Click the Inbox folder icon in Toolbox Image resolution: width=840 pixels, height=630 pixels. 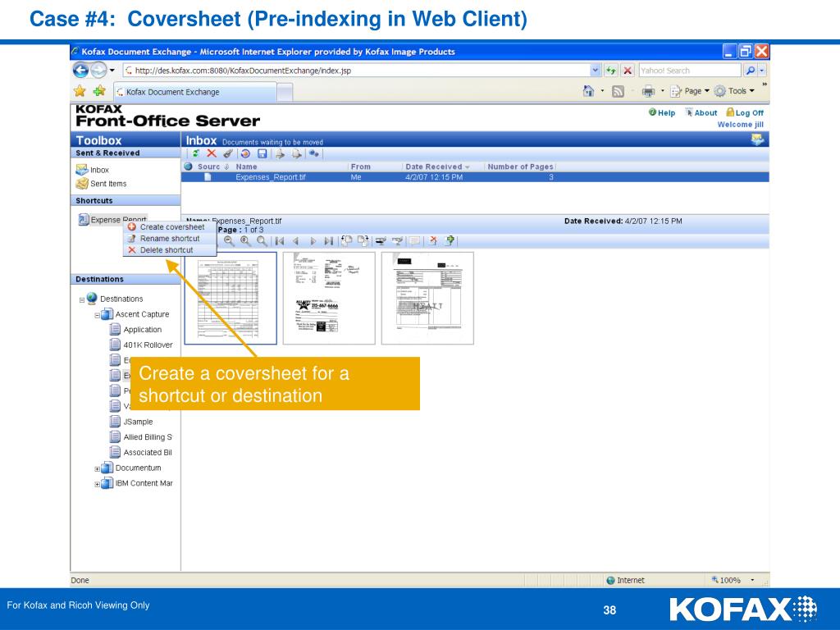pyautogui.click(x=82, y=170)
